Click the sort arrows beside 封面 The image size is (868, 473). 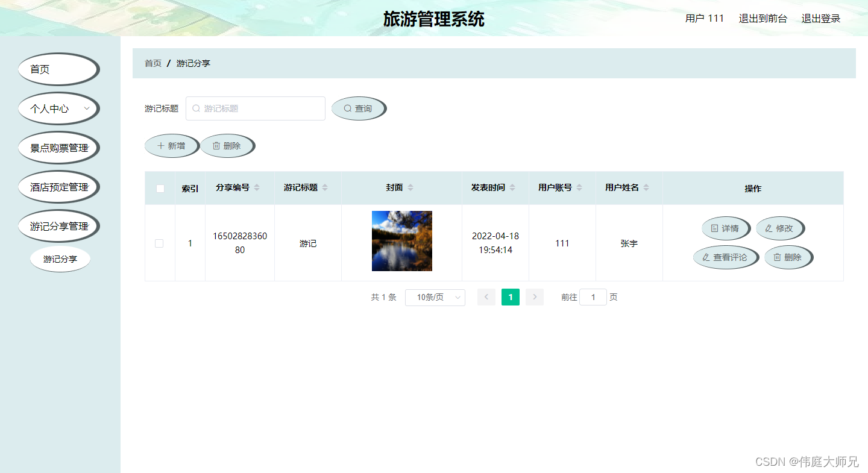(x=410, y=188)
